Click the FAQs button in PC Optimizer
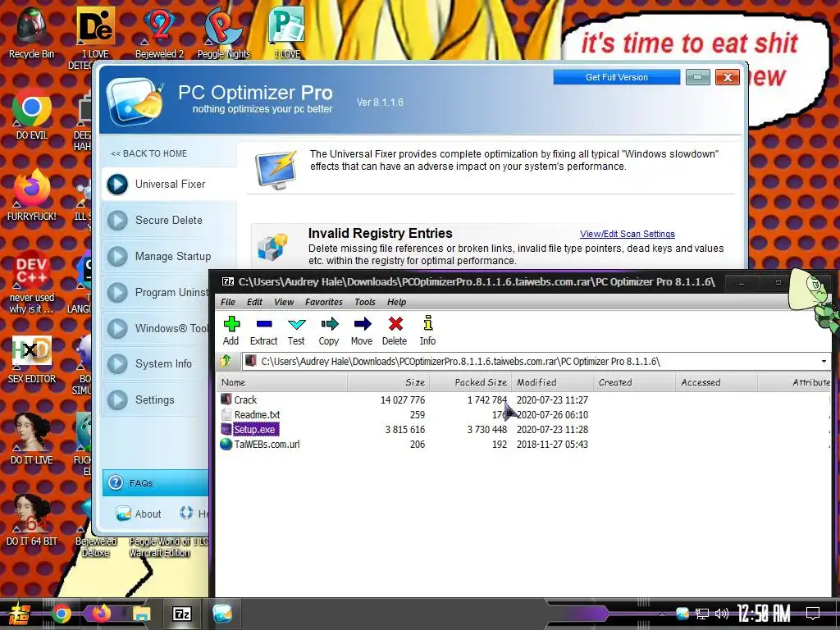 155,482
